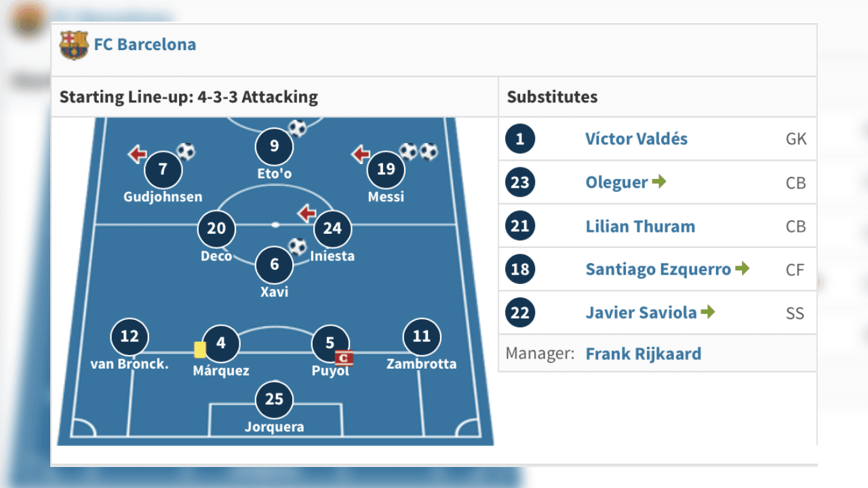Click Márquez's yellow card icon
Screen dimensions: 868x488
[x=200, y=349]
